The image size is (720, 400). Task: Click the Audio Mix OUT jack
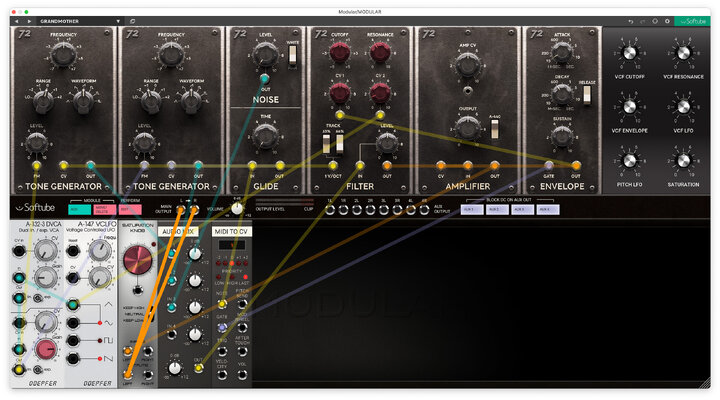[198, 367]
